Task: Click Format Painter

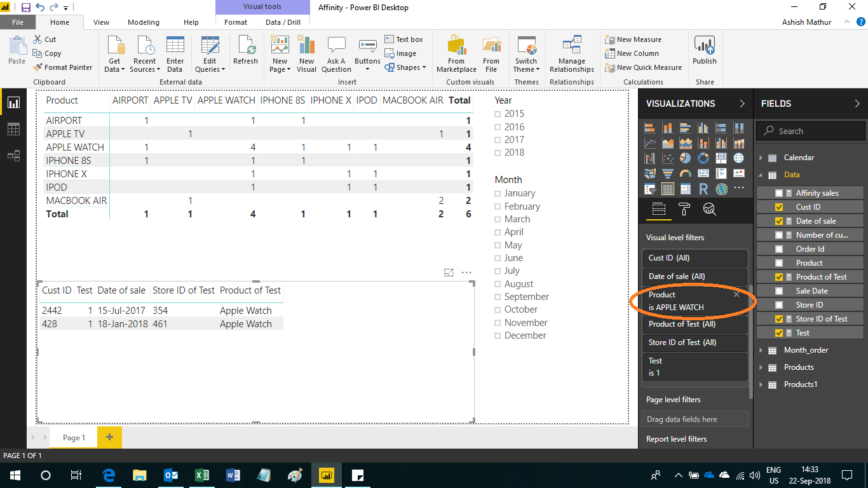Action: click(63, 67)
